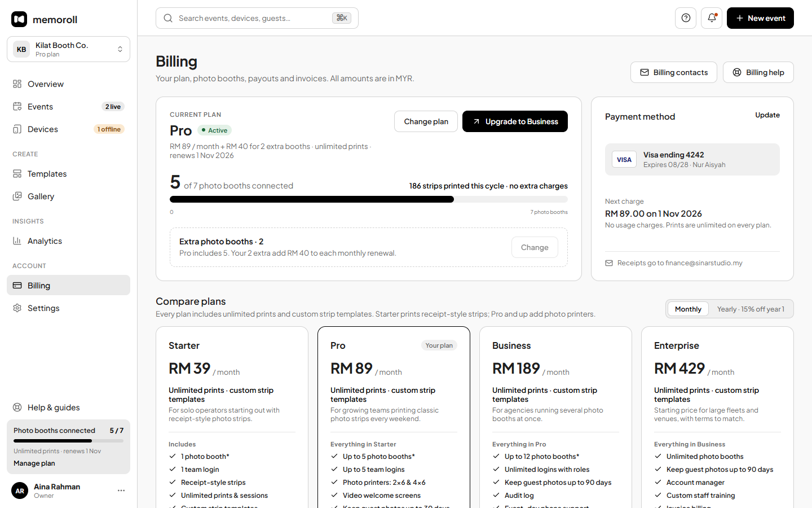This screenshot has height=508, width=812.
Task: Click the AR user avatar
Action: click(20, 491)
